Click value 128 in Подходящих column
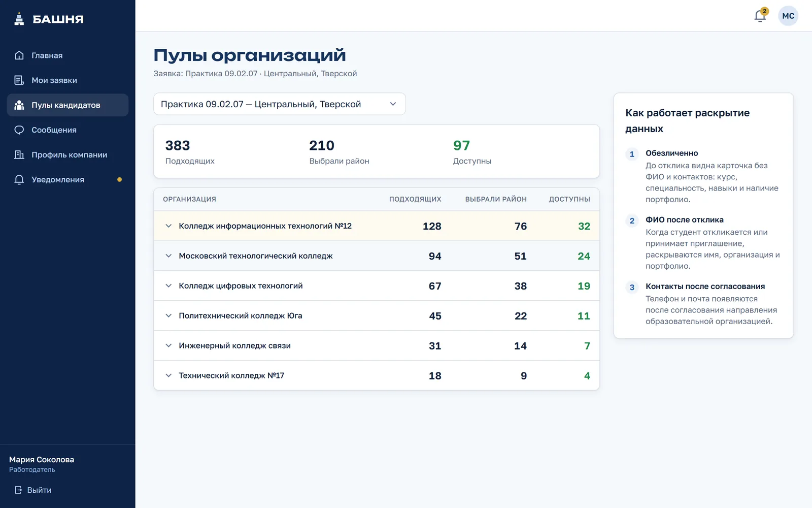Viewport: 812px width, 508px height. [432, 227]
